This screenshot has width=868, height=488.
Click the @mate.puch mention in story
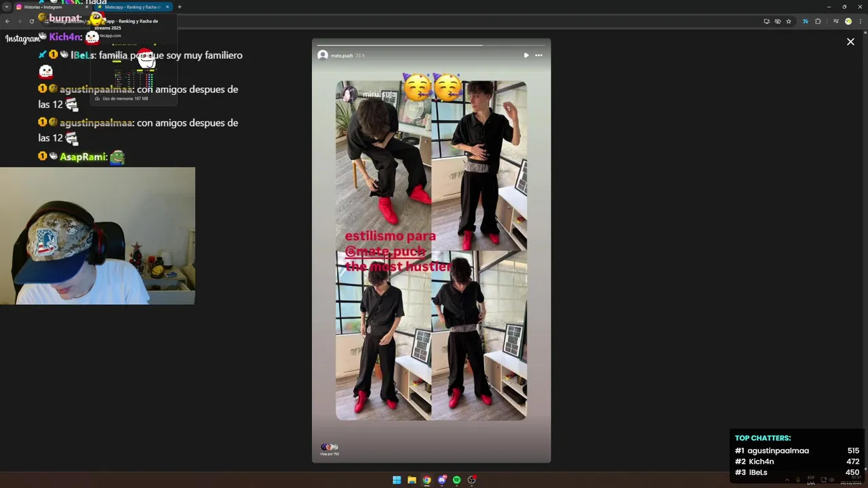click(x=385, y=251)
